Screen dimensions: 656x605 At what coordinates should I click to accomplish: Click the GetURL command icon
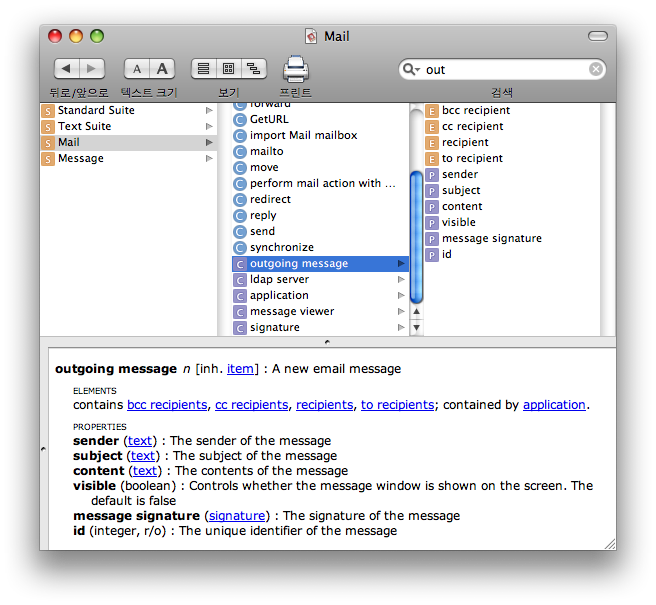(x=240, y=120)
